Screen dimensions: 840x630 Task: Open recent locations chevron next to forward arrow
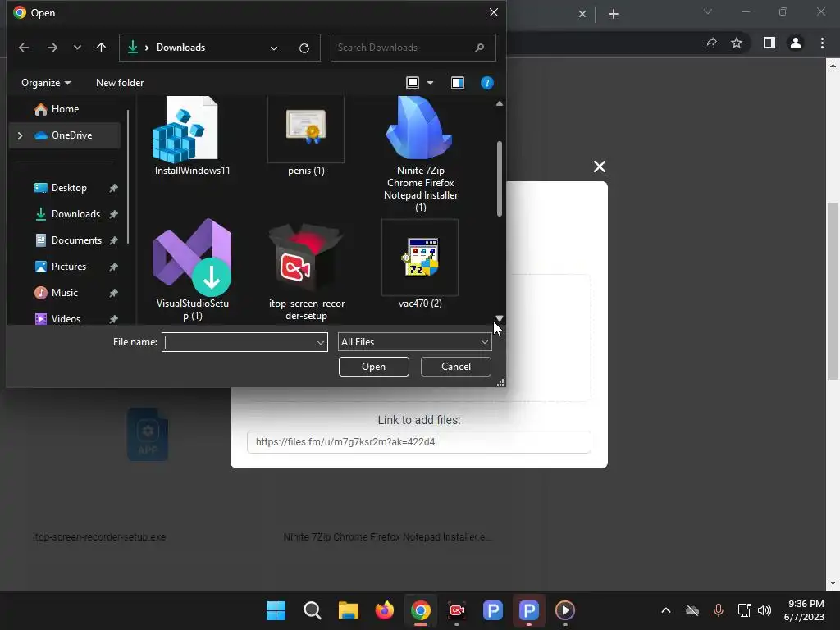coord(77,48)
